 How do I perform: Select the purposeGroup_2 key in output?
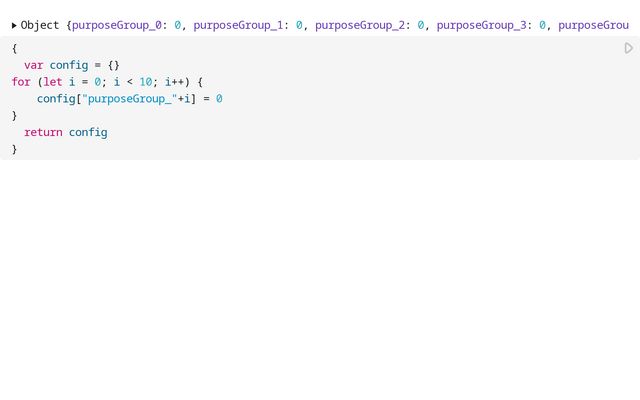(x=360, y=25)
